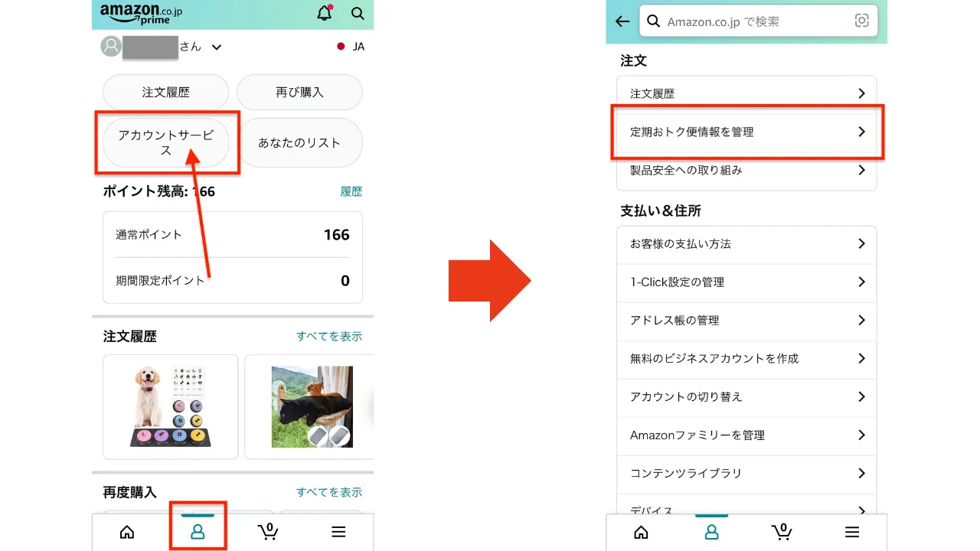
Task: Expand the account name dropdown arrow
Action: pyautogui.click(x=215, y=47)
